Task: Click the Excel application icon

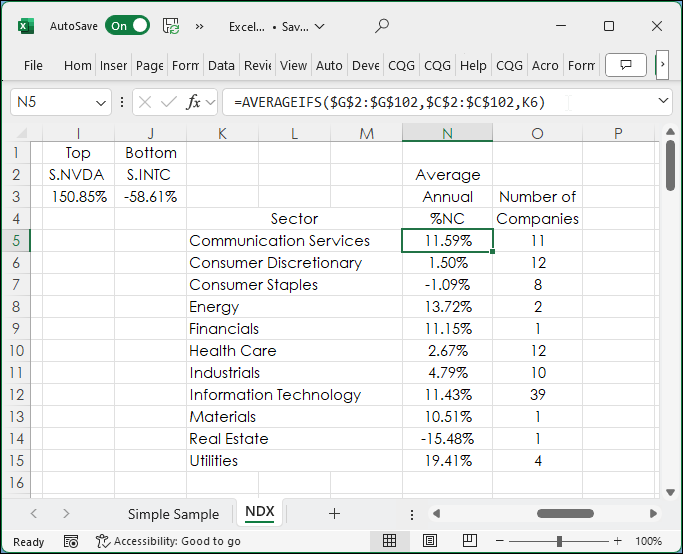Action: pos(26,26)
